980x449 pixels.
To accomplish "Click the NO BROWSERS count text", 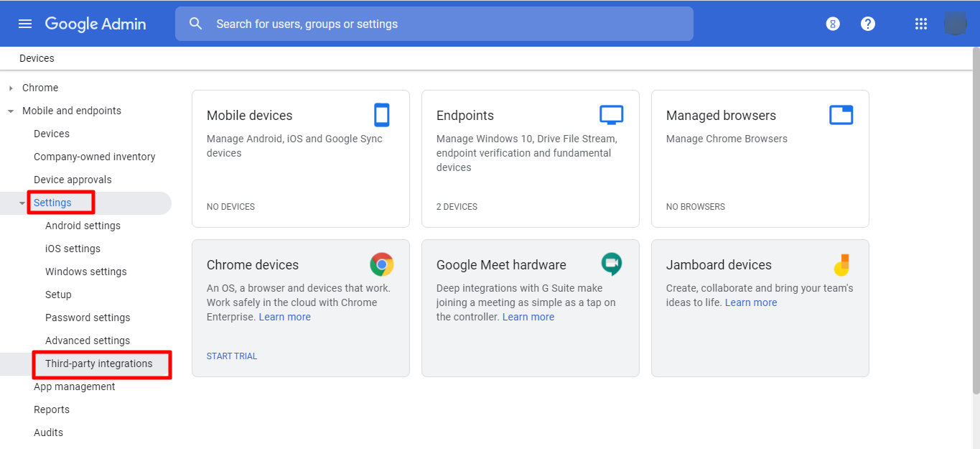I will point(696,207).
